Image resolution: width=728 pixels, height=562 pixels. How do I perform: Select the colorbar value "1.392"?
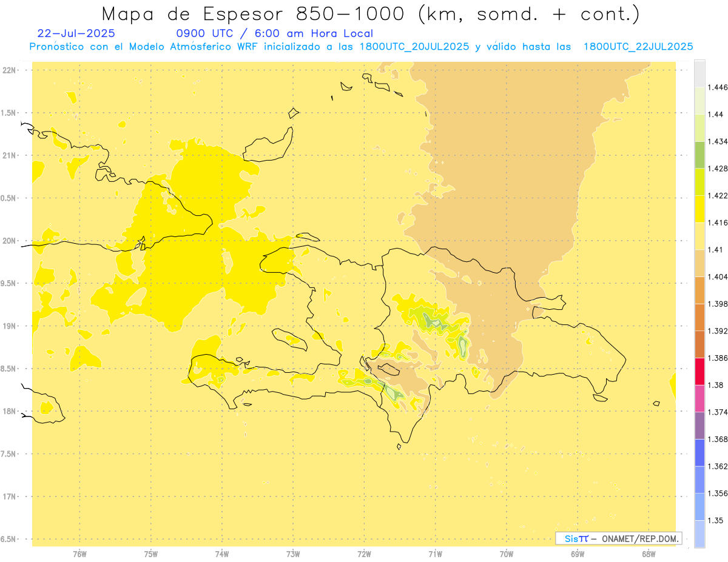pyautogui.click(x=717, y=331)
